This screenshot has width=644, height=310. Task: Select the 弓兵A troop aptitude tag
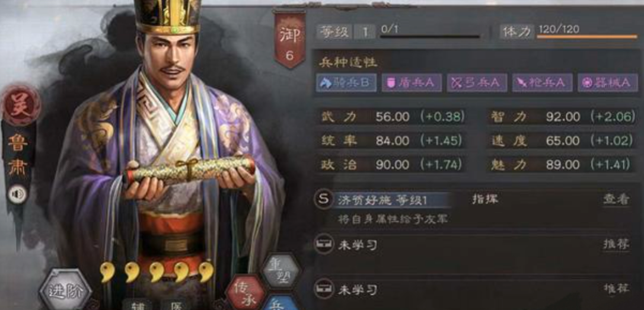[477, 83]
